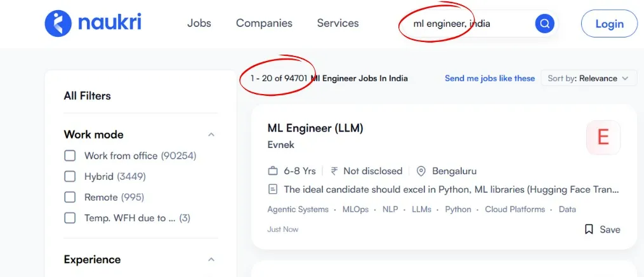Viewport: 644px width, 277px height.
Task: Click the Login button
Action: pos(609,24)
